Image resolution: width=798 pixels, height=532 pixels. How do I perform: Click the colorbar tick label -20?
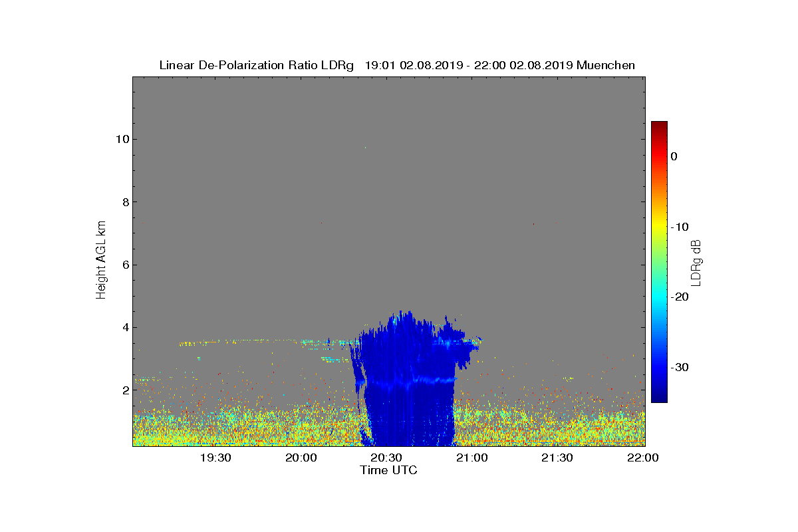679,297
